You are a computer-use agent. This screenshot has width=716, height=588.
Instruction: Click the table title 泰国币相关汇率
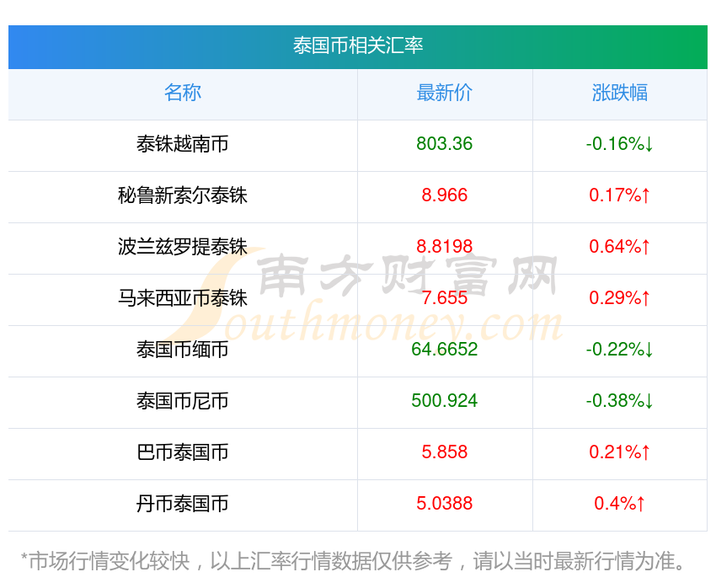coord(358,45)
